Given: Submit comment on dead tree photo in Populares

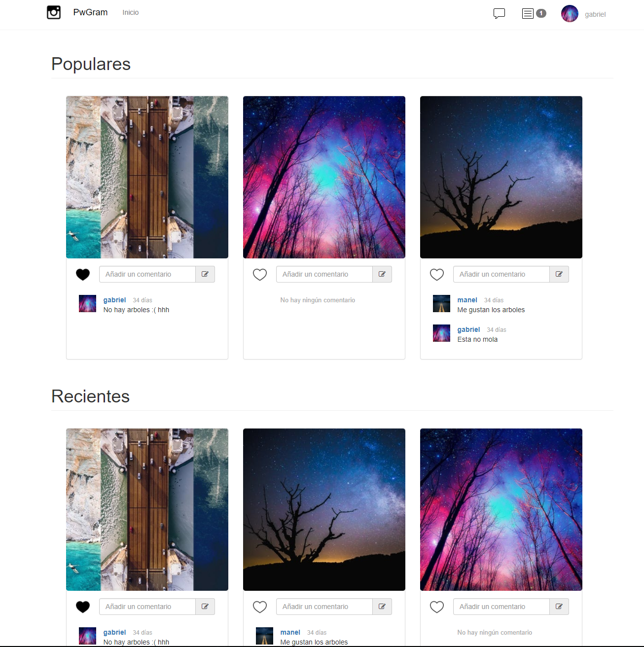Looking at the screenshot, I should 559,274.
